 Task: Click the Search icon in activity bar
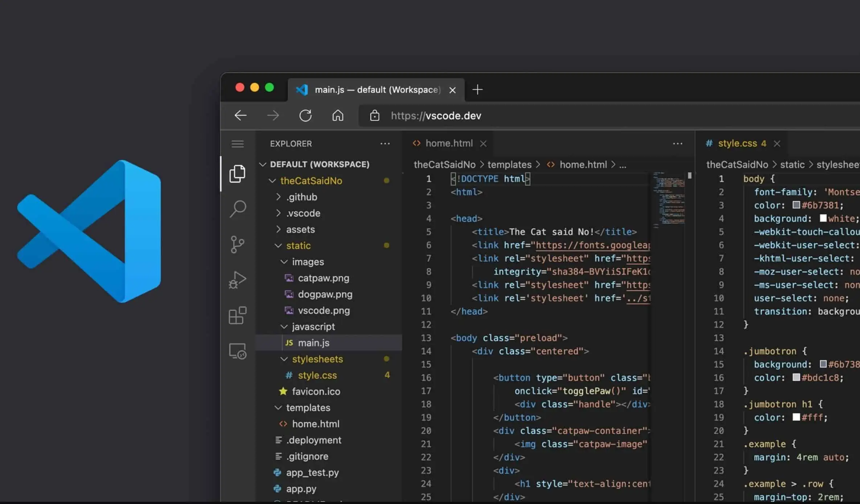[238, 208]
